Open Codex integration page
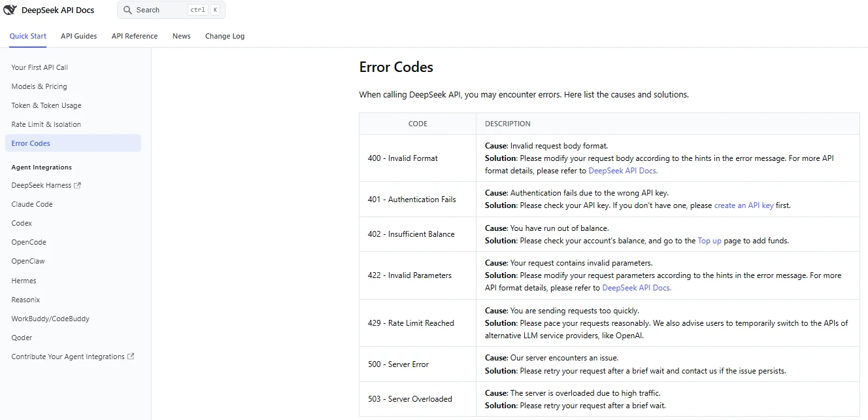This screenshot has height=420, width=868. pyautogui.click(x=73, y=223)
